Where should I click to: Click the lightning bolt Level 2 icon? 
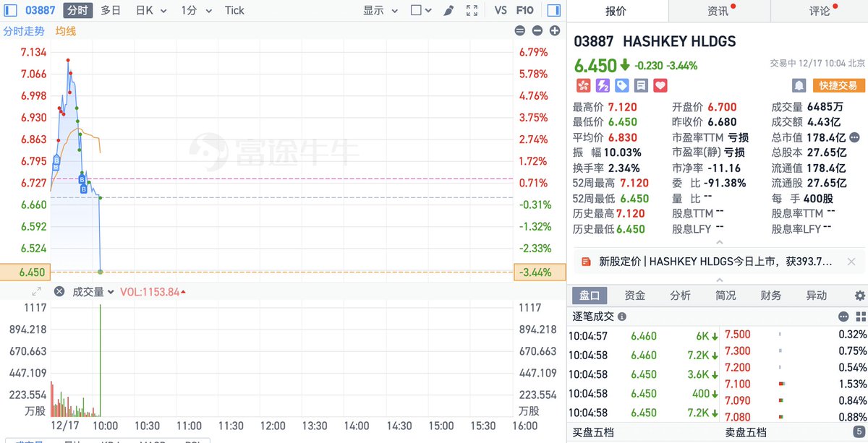(x=603, y=85)
